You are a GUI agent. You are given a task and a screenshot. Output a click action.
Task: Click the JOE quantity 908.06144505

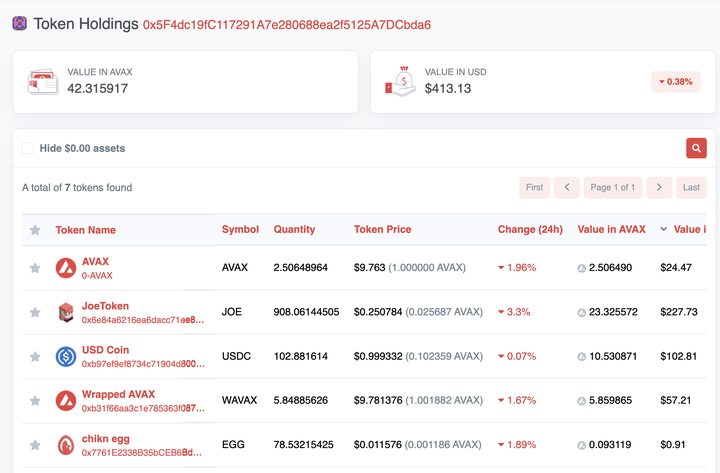(306, 312)
